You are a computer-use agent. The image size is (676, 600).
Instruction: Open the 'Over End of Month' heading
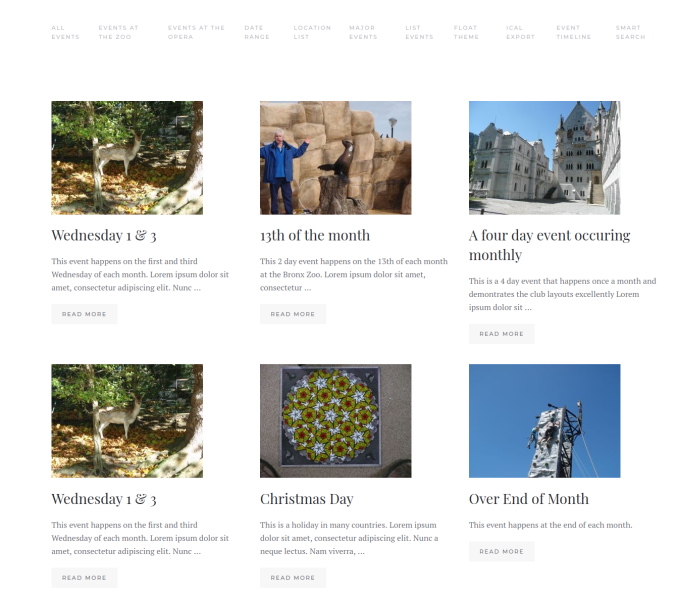click(529, 499)
